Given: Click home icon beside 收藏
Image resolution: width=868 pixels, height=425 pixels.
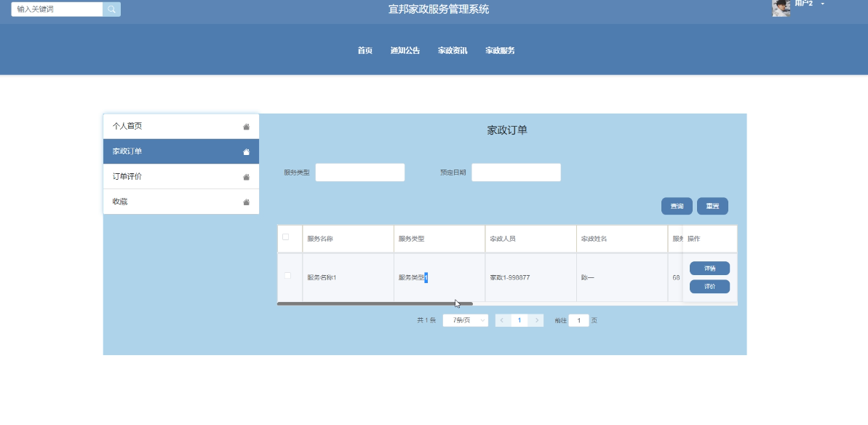Looking at the screenshot, I should pyautogui.click(x=247, y=202).
